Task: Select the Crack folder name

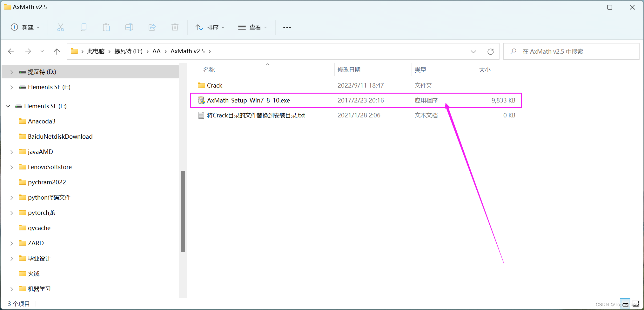Action: click(215, 85)
